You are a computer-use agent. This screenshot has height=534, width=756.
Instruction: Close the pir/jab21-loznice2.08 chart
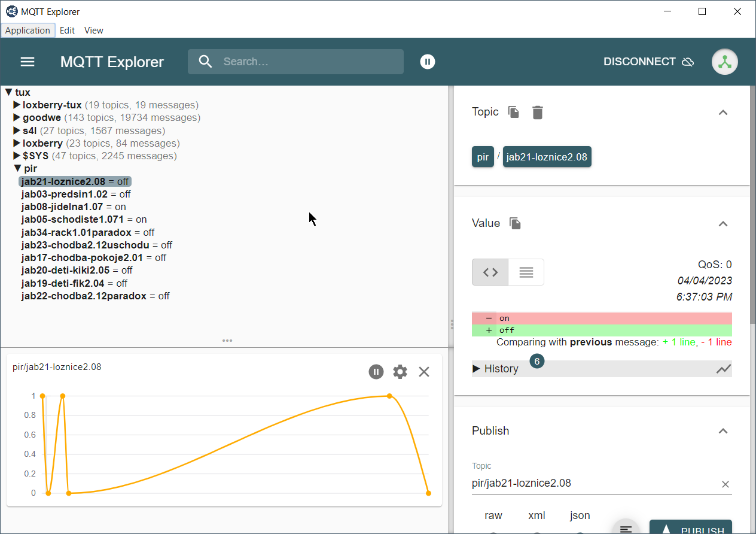tap(424, 372)
